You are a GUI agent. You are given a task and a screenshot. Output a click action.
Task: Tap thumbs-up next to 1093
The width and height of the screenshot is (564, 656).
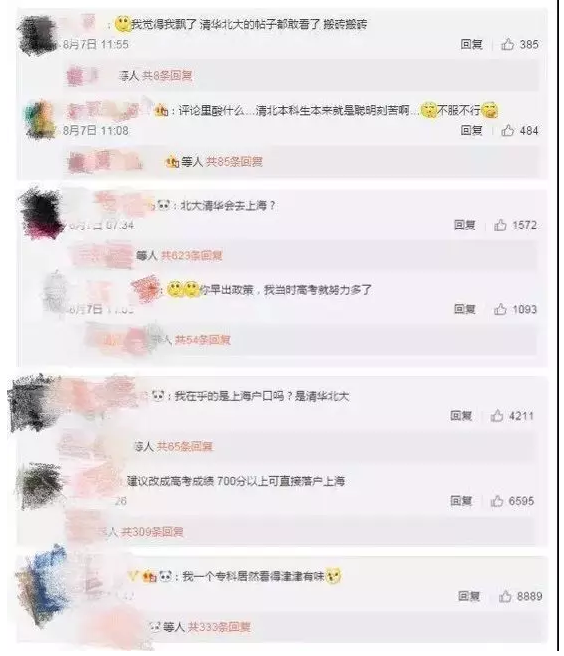pos(500,309)
